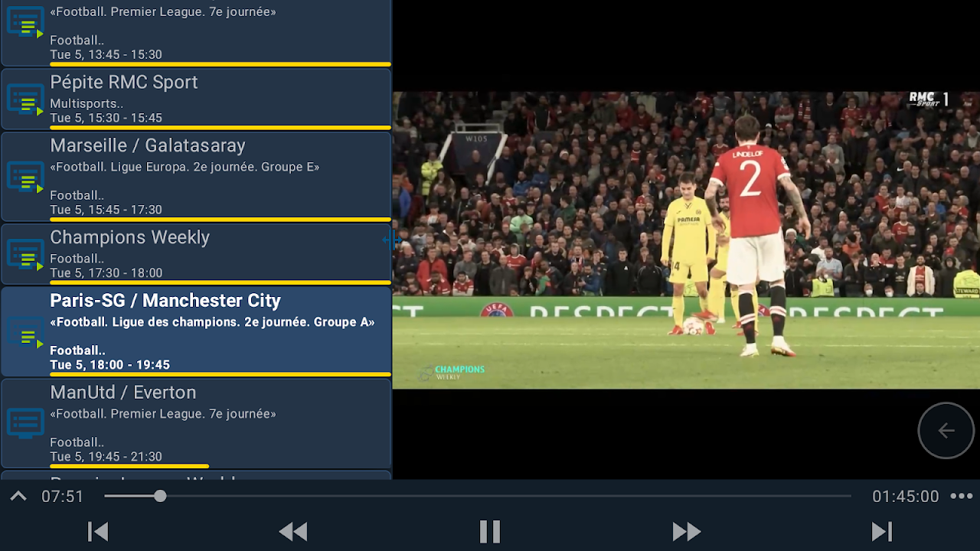Click the Multisports genre label
The image size is (980, 551).
click(x=87, y=103)
